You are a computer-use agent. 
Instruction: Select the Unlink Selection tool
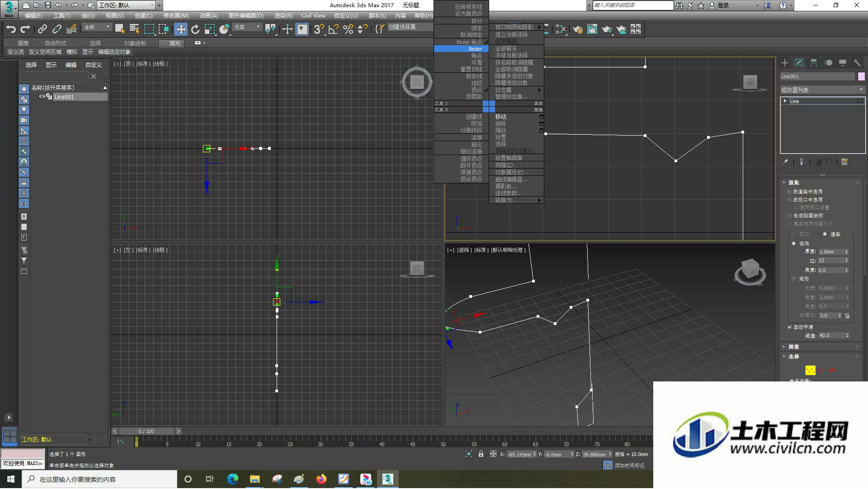pos(57,29)
